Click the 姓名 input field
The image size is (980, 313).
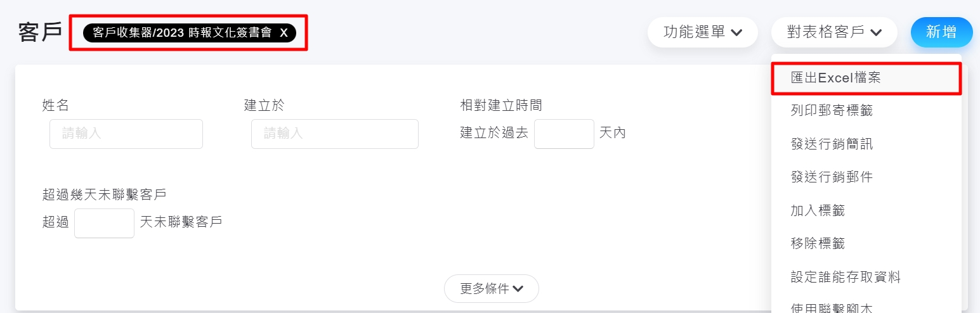(x=126, y=134)
